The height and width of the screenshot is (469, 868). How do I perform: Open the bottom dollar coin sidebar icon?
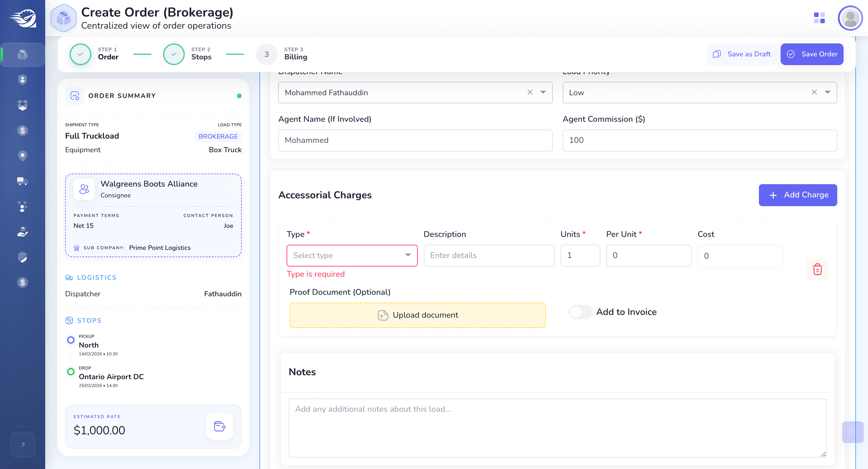pos(23,282)
